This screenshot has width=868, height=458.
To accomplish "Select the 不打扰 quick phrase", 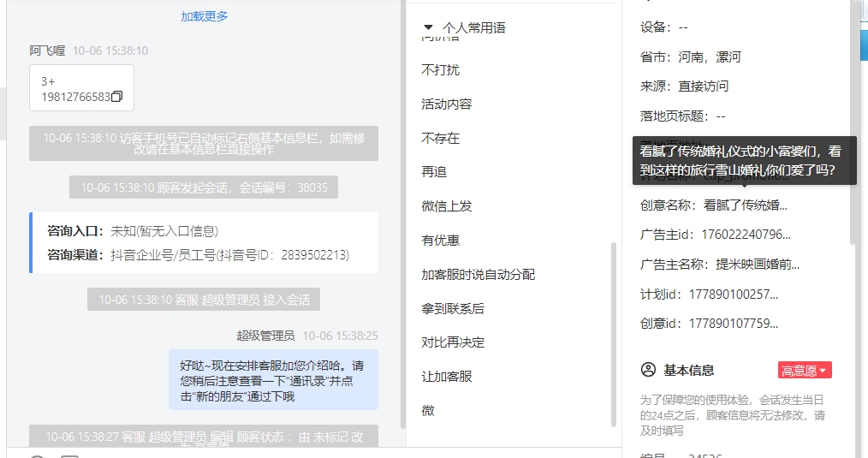I will pos(441,70).
